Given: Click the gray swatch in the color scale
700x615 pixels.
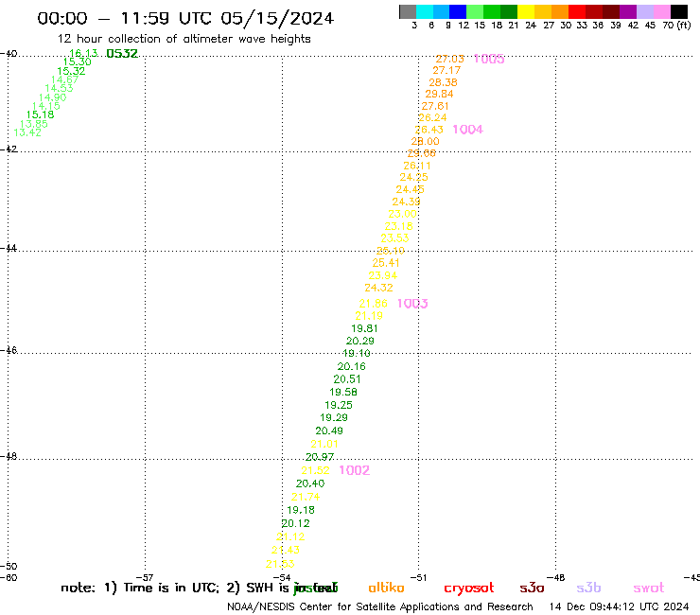Looking at the screenshot, I should [x=408, y=11].
